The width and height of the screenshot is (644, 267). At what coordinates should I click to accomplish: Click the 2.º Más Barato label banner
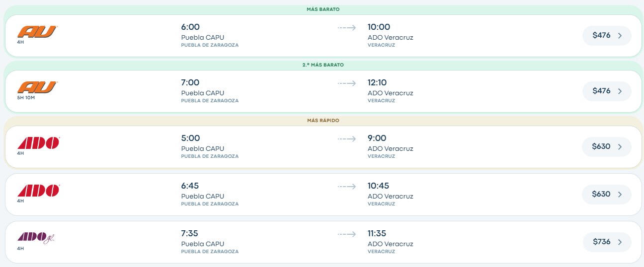tap(323, 65)
